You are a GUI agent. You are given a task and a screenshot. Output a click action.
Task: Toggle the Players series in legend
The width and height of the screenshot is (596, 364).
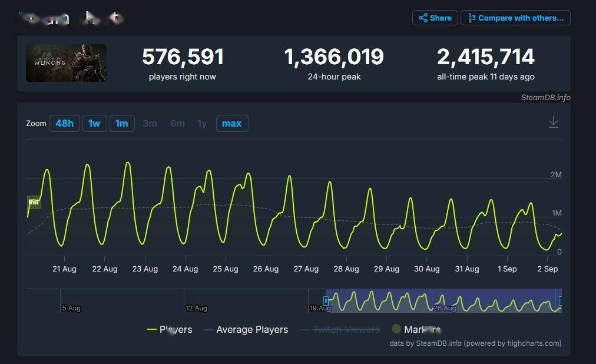170,329
